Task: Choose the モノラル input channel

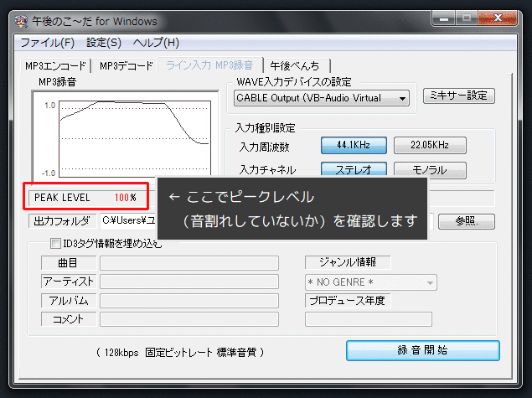Action: point(430,169)
